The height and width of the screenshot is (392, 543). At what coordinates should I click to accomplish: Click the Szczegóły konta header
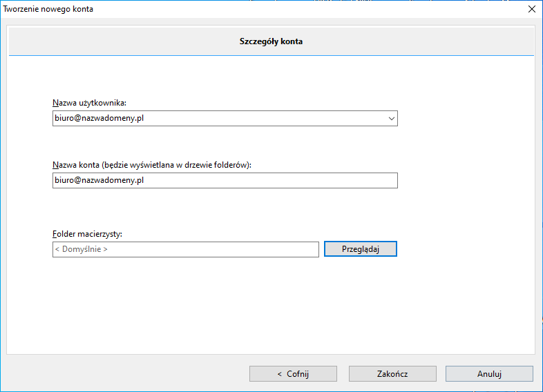(271, 41)
